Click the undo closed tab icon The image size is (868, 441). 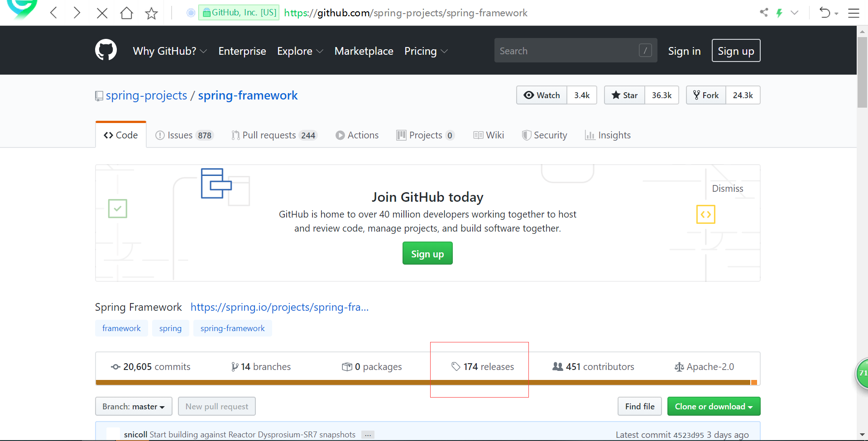825,13
